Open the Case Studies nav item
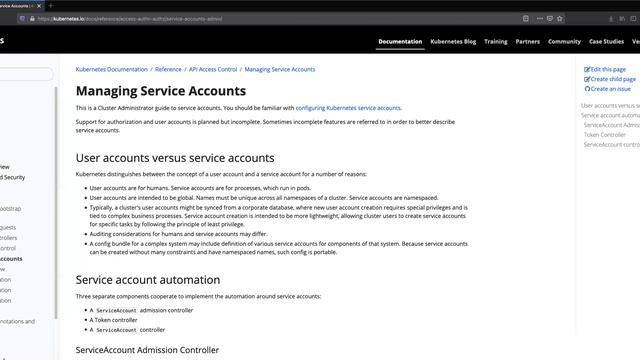Viewport: 640px width, 360px height. click(x=606, y=42)
